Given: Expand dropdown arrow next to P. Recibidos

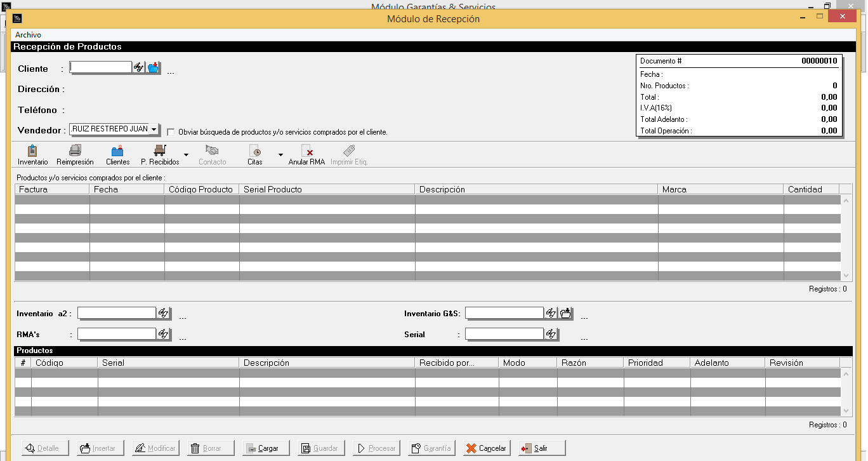Looking at the screenshot, I should point(186,154).
